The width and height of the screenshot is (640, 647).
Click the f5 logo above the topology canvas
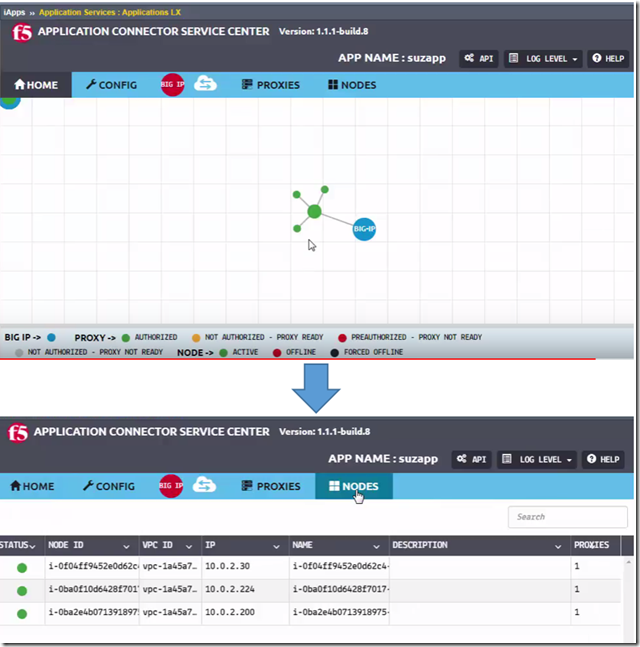[x=21, y=31]
